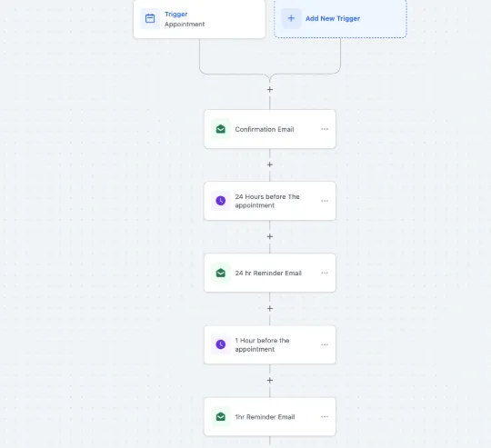Select the Confirmation Email envelope icon
The width and height of the screenshot is (491, 448).
[221, 129]
